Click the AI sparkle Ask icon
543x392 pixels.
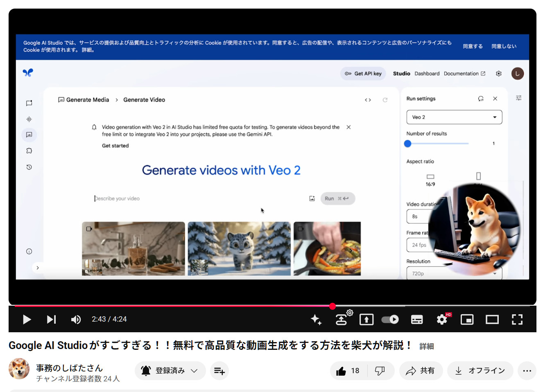coord(316,319)
